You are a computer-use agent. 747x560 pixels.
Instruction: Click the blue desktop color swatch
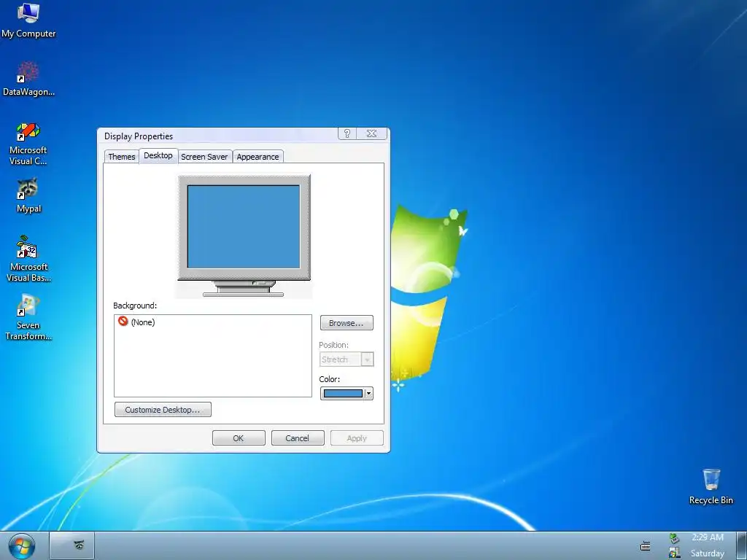343,393
